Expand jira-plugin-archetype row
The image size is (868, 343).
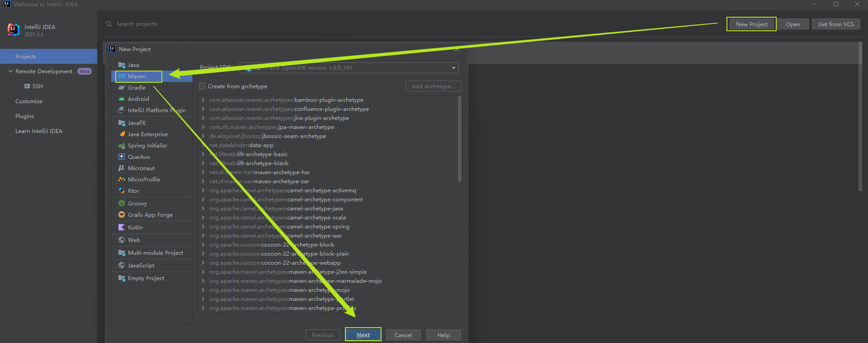pyautogui.click(x=203, y=118)
